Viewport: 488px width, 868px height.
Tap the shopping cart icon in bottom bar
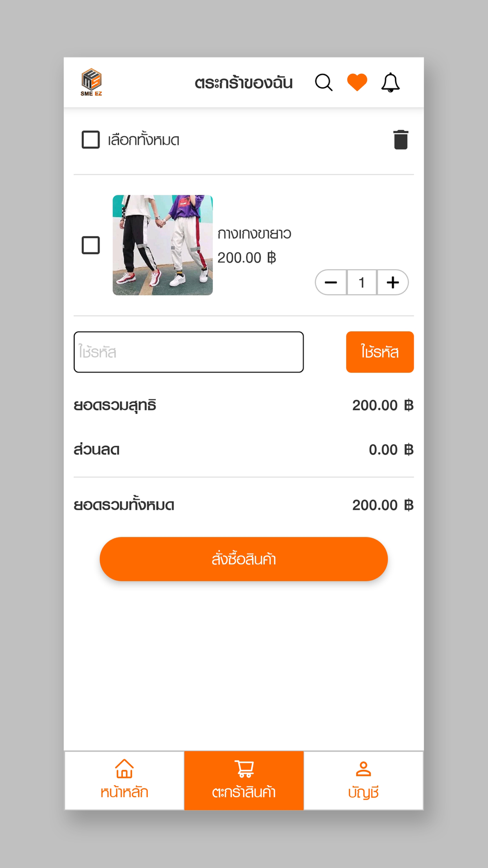pos(244,768)
